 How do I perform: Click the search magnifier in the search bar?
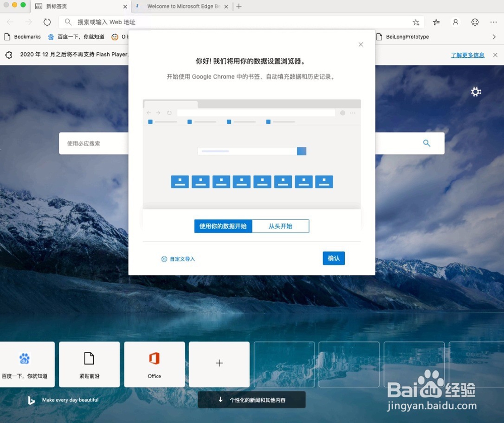(426, 143)
